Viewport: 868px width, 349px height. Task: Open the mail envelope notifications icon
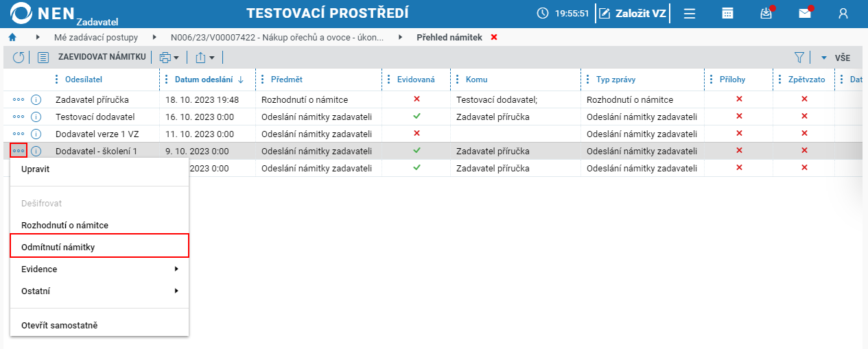(x=805, y=13)
